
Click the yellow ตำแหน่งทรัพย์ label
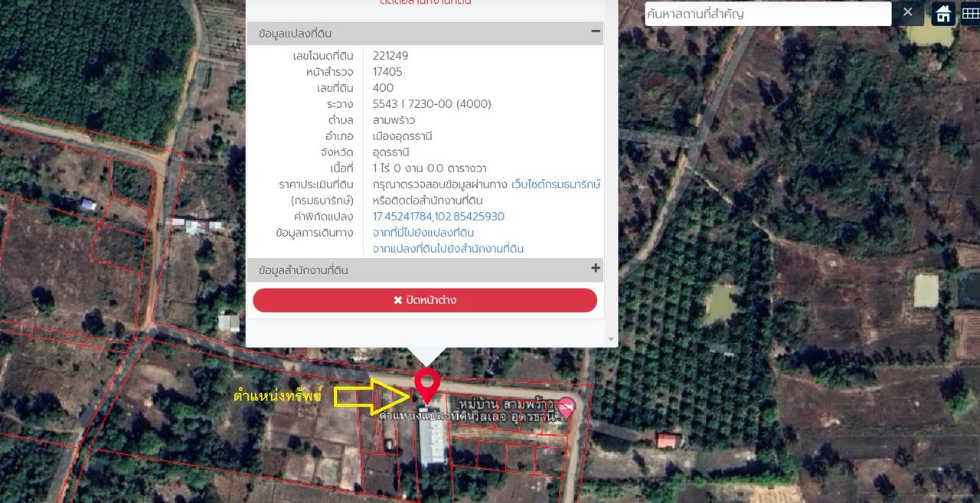[278, 397]
